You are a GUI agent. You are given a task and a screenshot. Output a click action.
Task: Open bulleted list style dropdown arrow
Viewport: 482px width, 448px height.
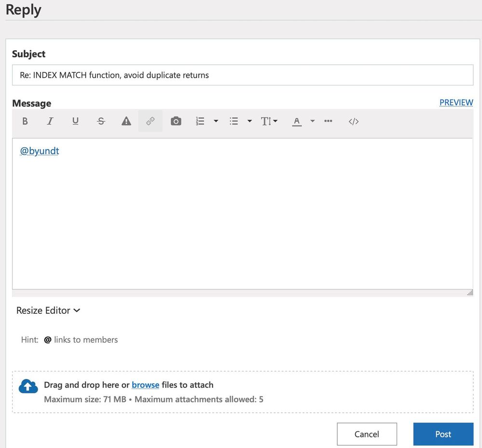pos(249,121)
